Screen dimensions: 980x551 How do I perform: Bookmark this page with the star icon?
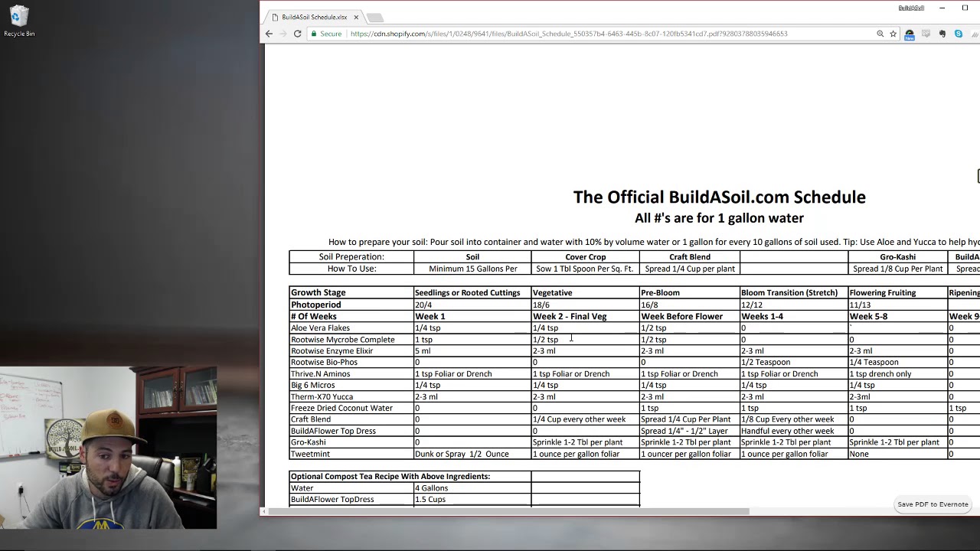click(x=893, y=34)
